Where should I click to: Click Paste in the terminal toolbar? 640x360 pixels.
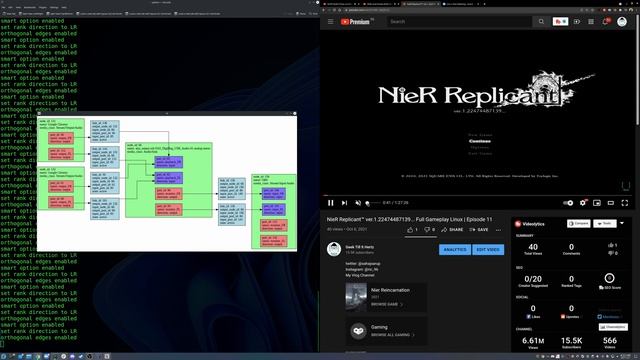301,13
